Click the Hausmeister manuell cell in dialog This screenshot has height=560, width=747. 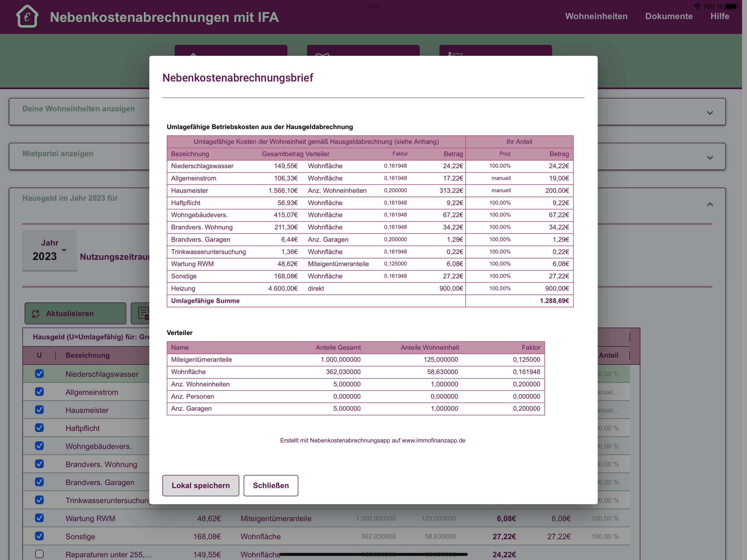coord(501,191)
